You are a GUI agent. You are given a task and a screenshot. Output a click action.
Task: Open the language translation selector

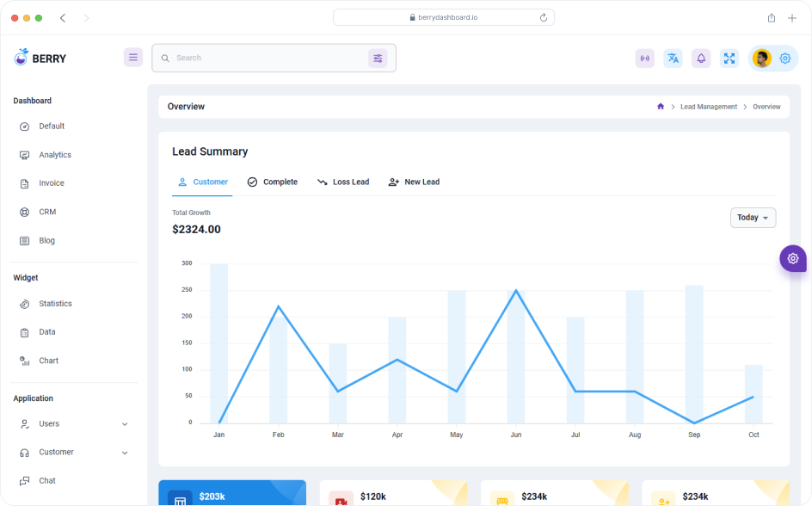[673, 58]
